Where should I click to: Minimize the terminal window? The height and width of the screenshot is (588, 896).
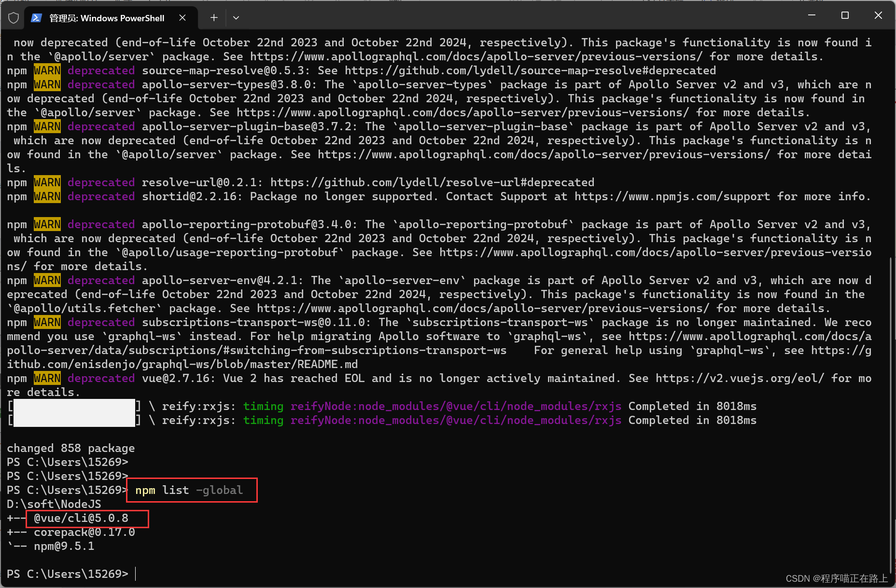[x=812, y=15]
